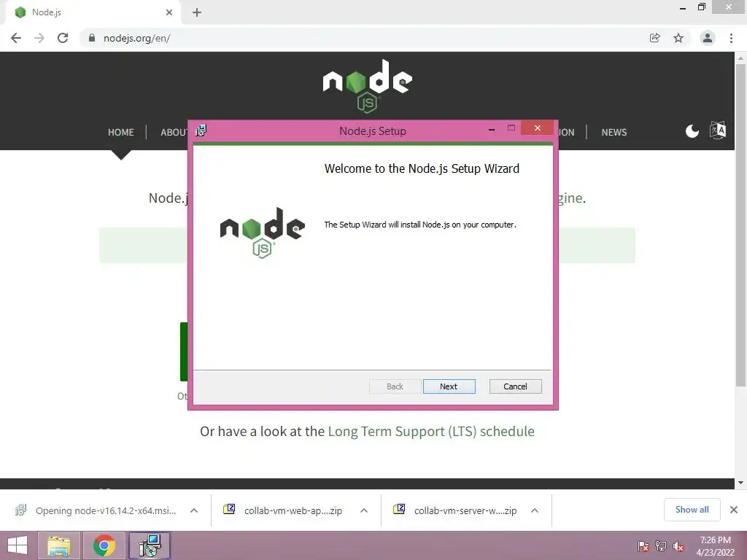Click the page vertical scrollbar thumb
Viewport: 747px width, 560px height.
point(740,225)
